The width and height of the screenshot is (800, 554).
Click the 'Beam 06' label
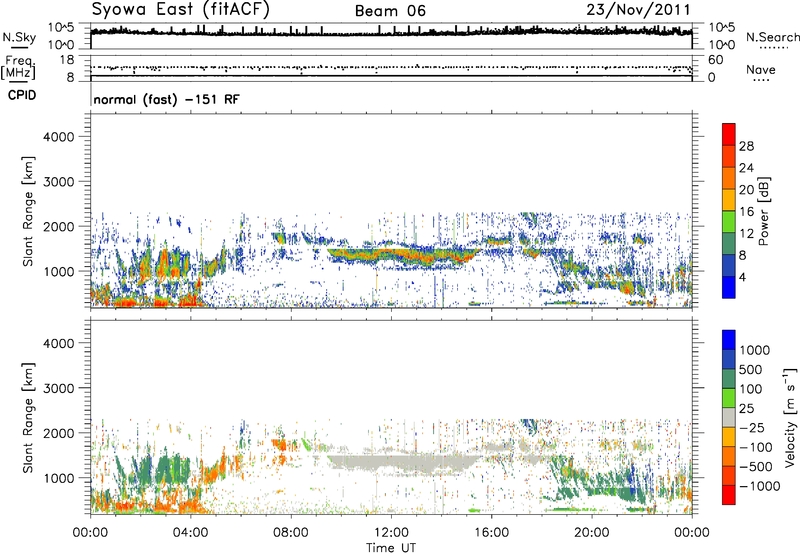tap(390, 11)
